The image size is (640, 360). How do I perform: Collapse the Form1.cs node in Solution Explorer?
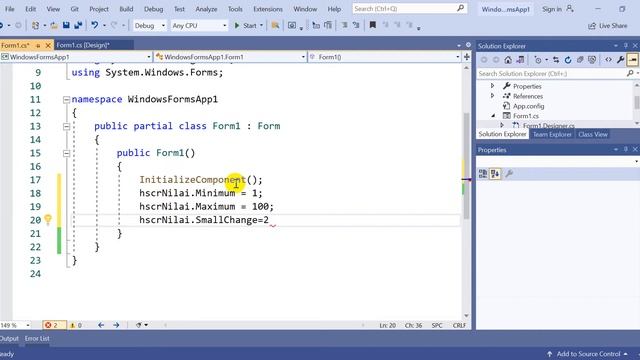click(493, 116)
